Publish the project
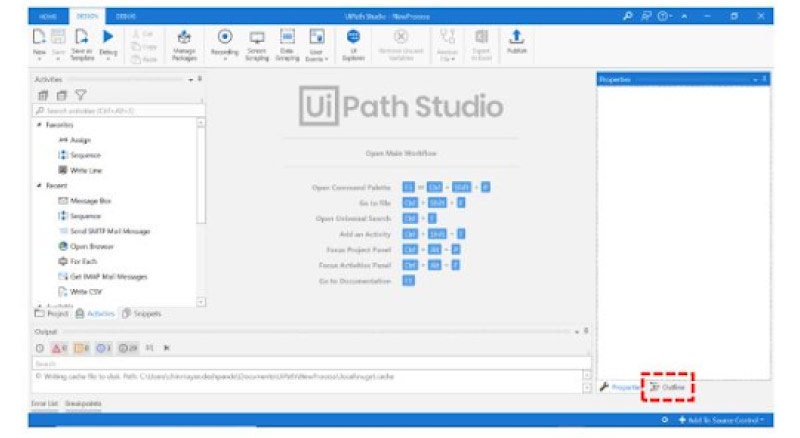 click(x=516, y=42)
